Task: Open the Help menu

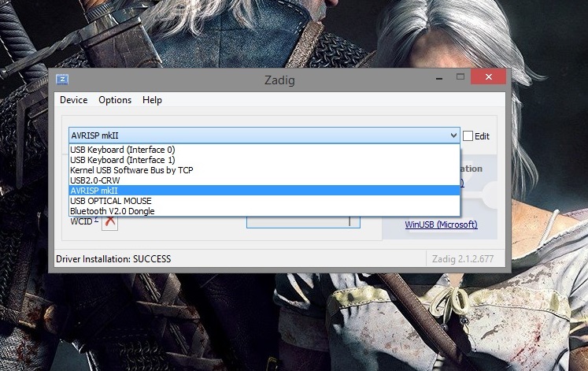Action: point(152,100)
